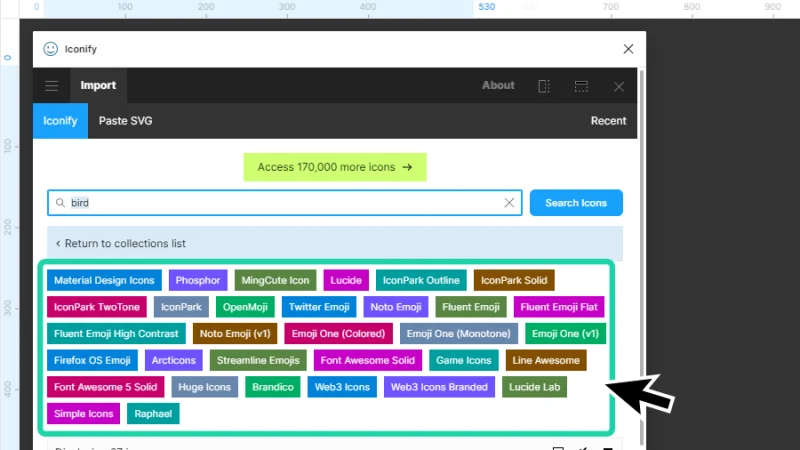Choose the Game Icons tag

tap(463, 360)
